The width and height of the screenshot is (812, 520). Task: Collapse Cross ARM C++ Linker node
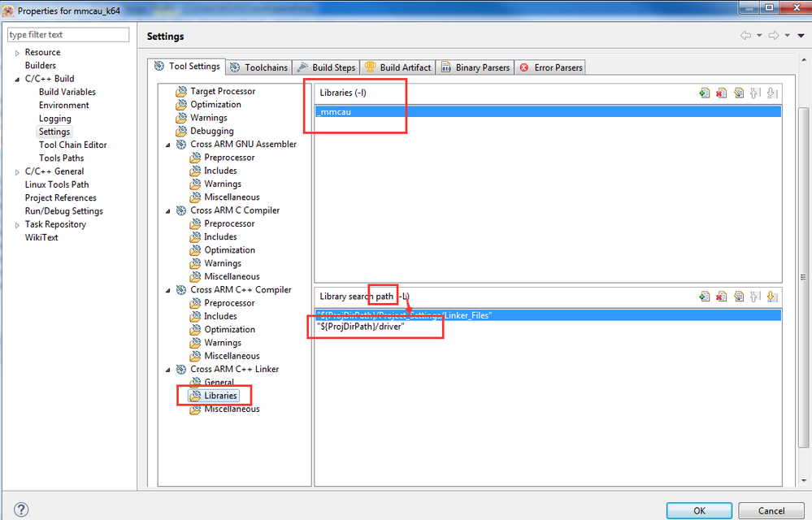[167, 370]
